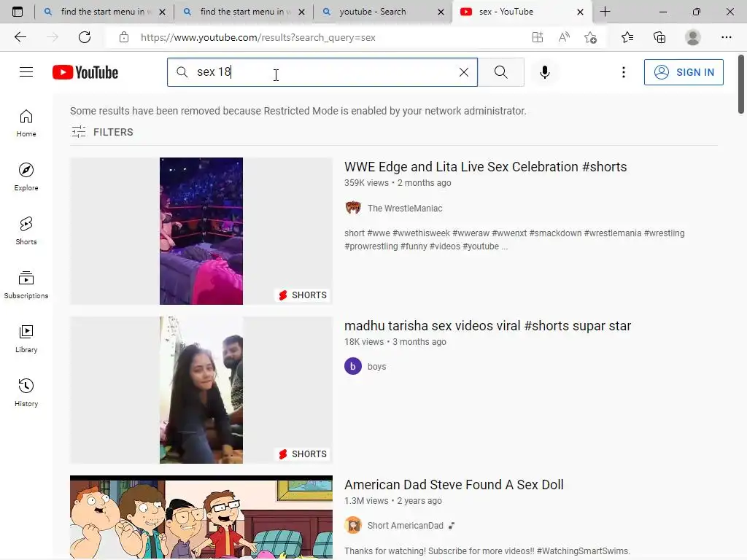
Task: Open YouTube settings three-dot menu
Action: click(623, 72)
